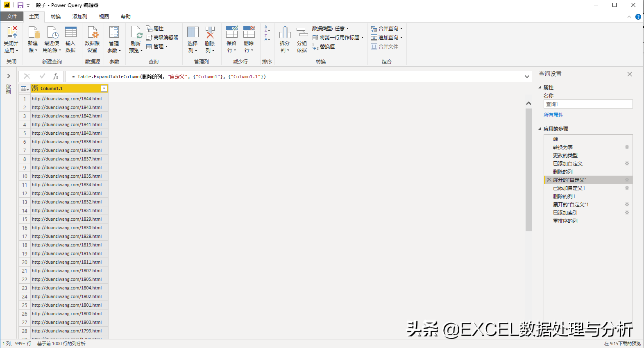This screenshot has height=348, width=644.
Task: Click the query name field 查询1
Action: click(x=588, y=104)
